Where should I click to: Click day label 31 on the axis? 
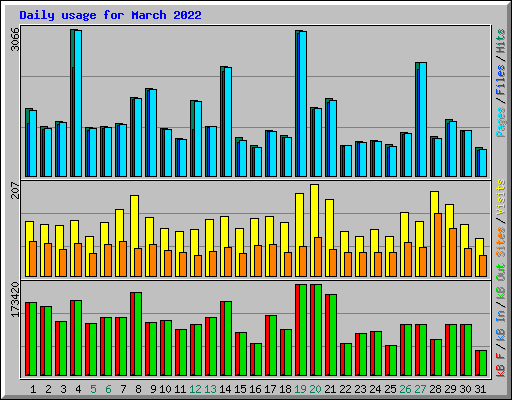coord(480,389)
